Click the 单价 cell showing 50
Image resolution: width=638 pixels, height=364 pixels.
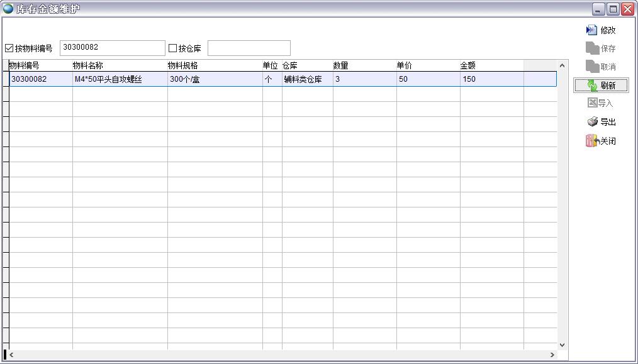(x=428, y=79)
